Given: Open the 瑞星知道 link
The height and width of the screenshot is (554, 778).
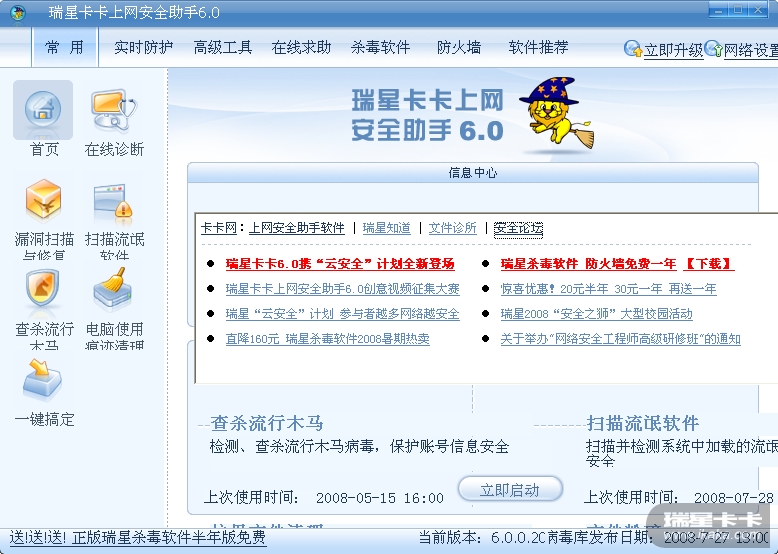Looking at the screenshot, I should click(x=387, y=228).
